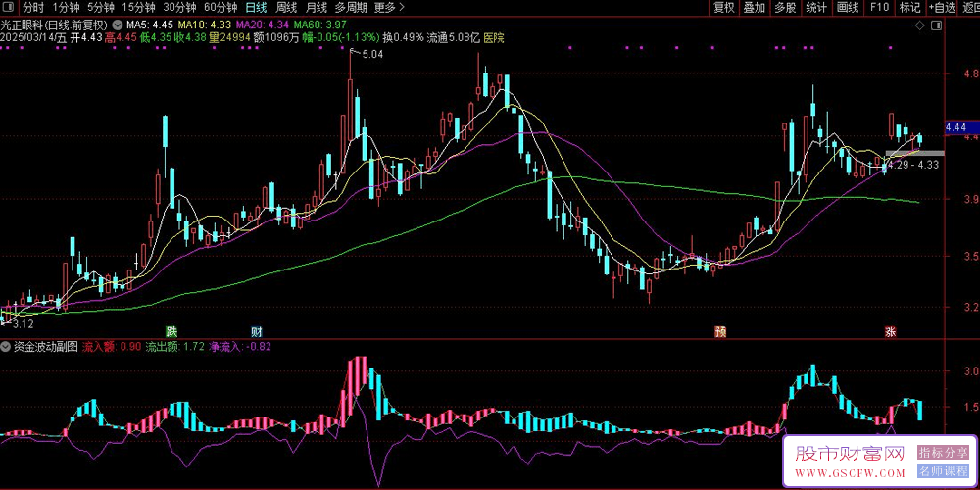The image size is (980, 490).
Task: Click the 复权 toolbar button
Action: 724,8
